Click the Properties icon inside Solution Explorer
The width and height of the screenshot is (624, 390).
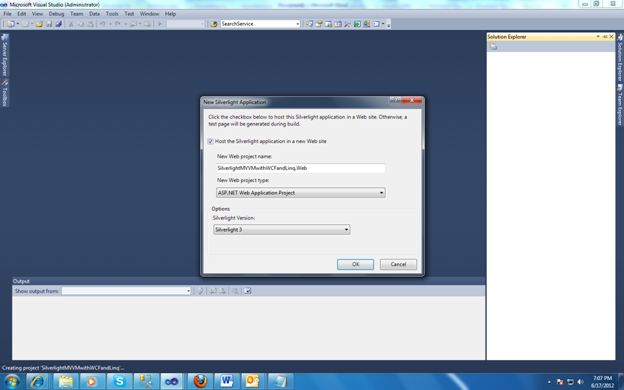coord(493,47)
